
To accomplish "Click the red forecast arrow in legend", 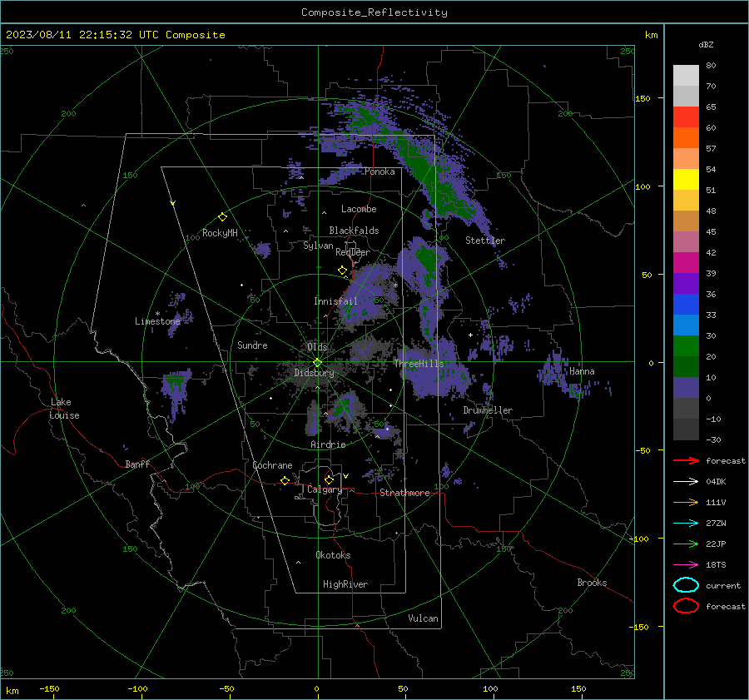I will (686, 460).
